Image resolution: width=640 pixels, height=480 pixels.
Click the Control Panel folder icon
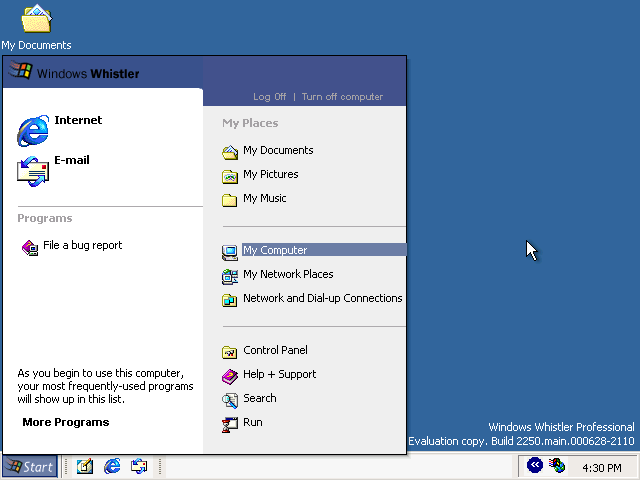tap(230, 352)
